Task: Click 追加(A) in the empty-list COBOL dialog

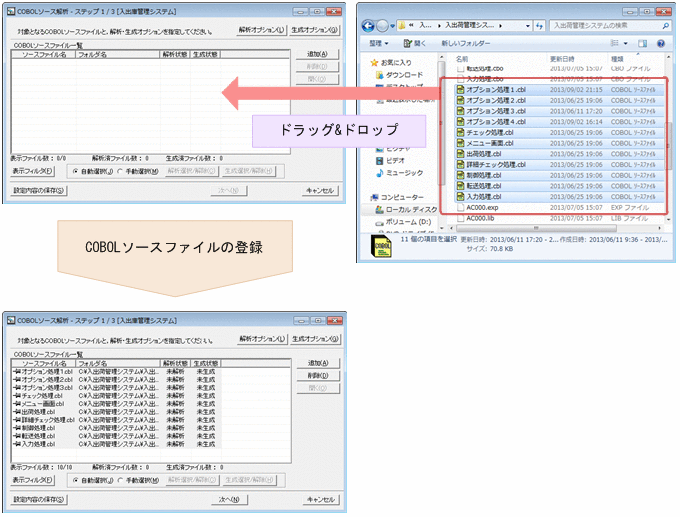Action: click(x=317, y=54)
